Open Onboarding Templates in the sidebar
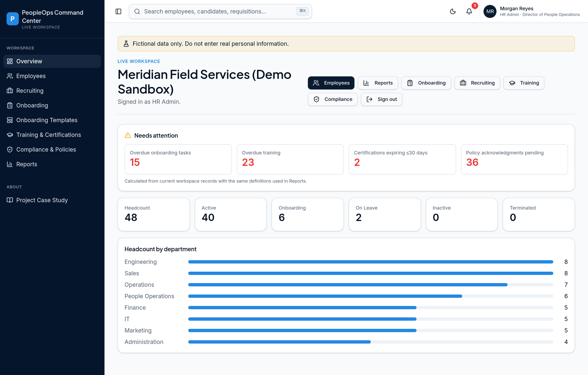The height and width of the screenshot is (375, 588). click(x=52, y=120)
